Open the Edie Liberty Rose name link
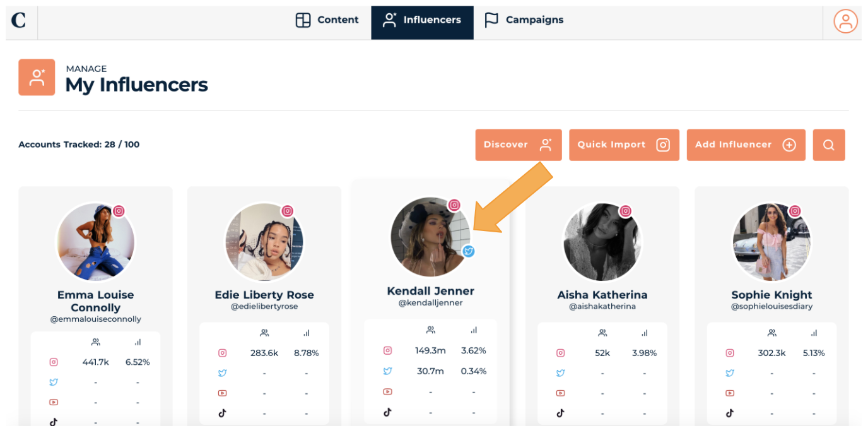Viewport: 868px width, 433px height. click(264, 295)
